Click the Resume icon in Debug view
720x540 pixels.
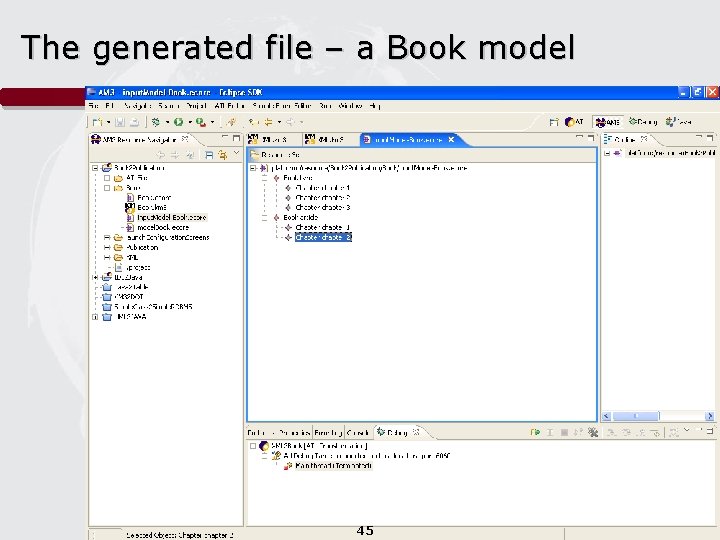tap(535, 432)
